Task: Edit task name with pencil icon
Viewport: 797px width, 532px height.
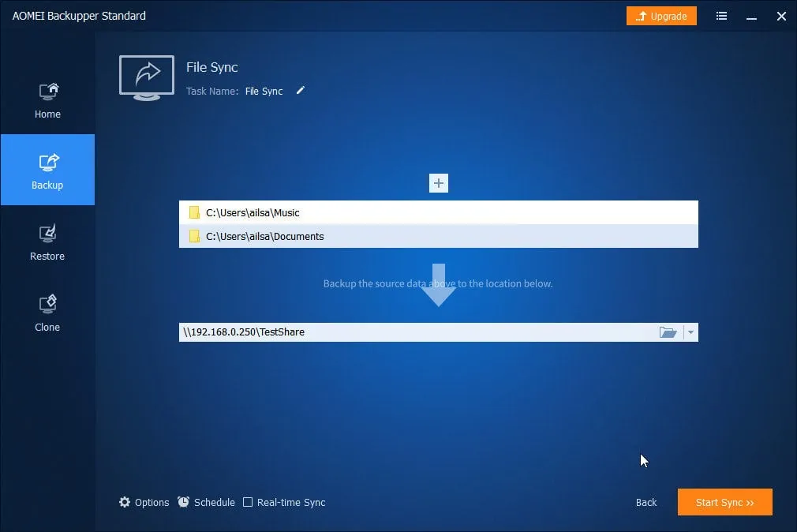Action: [301, 91]
